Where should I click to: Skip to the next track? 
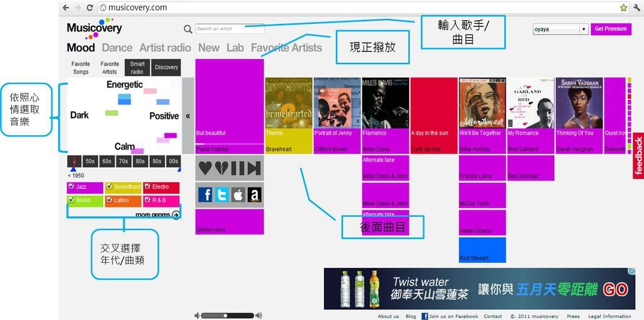pos(253,168)
